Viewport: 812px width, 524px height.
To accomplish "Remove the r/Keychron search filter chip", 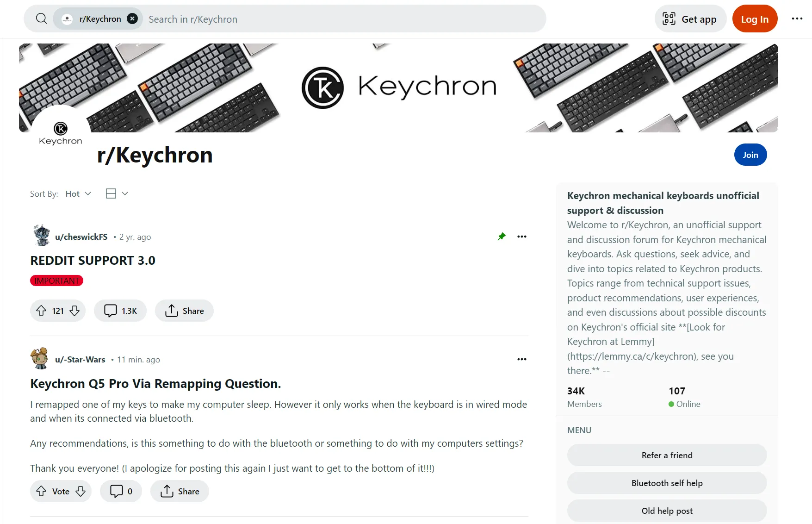I will pos(132,19).
